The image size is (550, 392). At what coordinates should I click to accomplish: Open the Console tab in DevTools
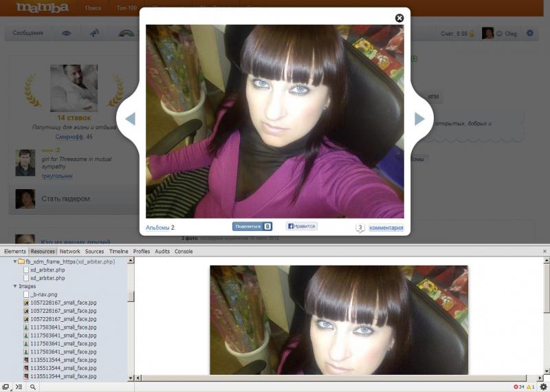(184, 252)
